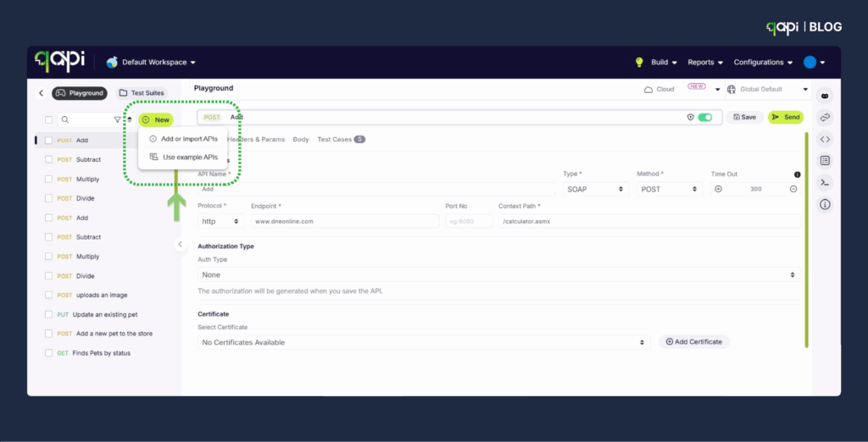Image resolution: width=868 pixels, height=442 pixels.
Task: Open the Cloud environment dropdown arrow
Action: tap(717, 90)
